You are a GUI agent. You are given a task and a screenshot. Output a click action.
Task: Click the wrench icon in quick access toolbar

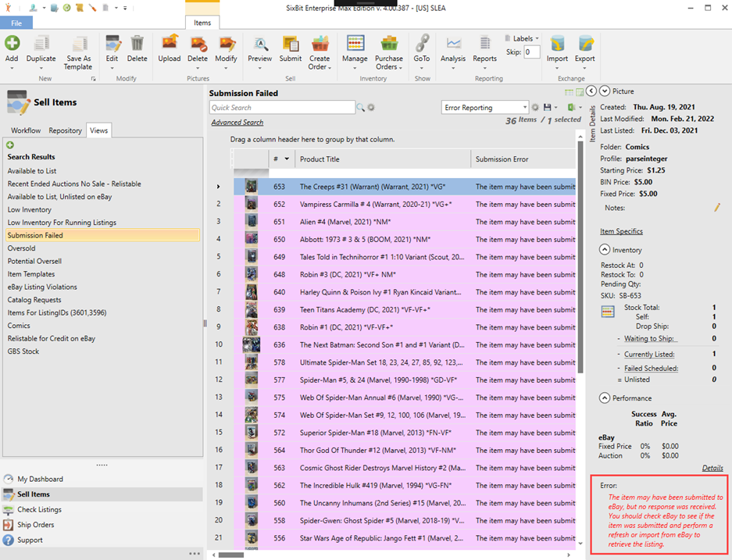coord(92,8)
